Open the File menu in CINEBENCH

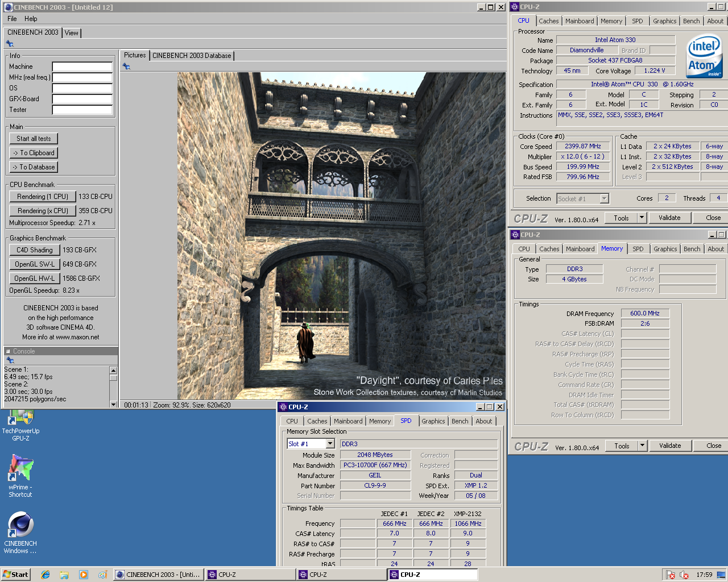[12, 19]
